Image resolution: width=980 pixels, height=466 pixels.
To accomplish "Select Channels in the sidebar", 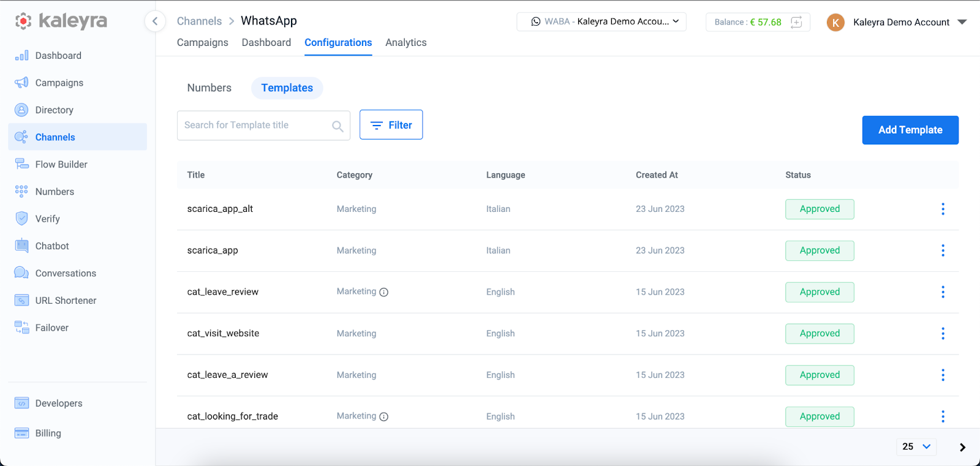I will (77, 137).
